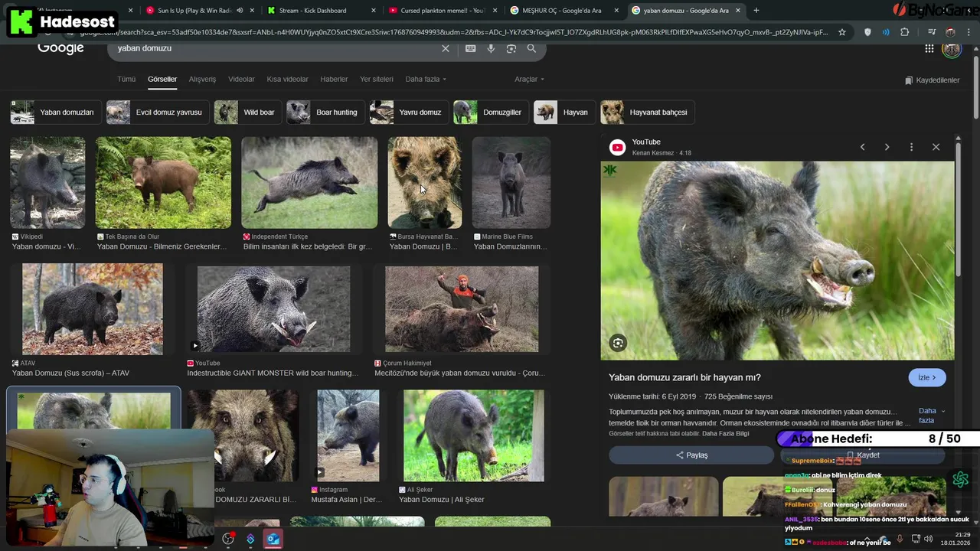Open the Yaban domuzu zararlı title link
Image resolution: width=980 pixels, height=551 pixels.
point(684,377)
